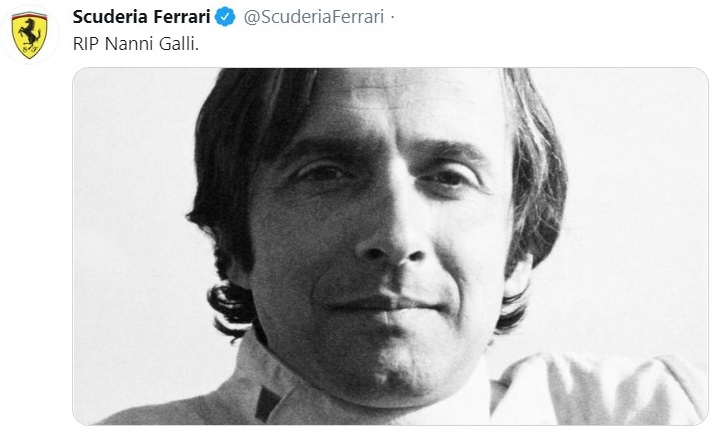This screenshot has height=432, width=722.
Task: Click the word 'RIP' in the tweet
Action: 87,44
